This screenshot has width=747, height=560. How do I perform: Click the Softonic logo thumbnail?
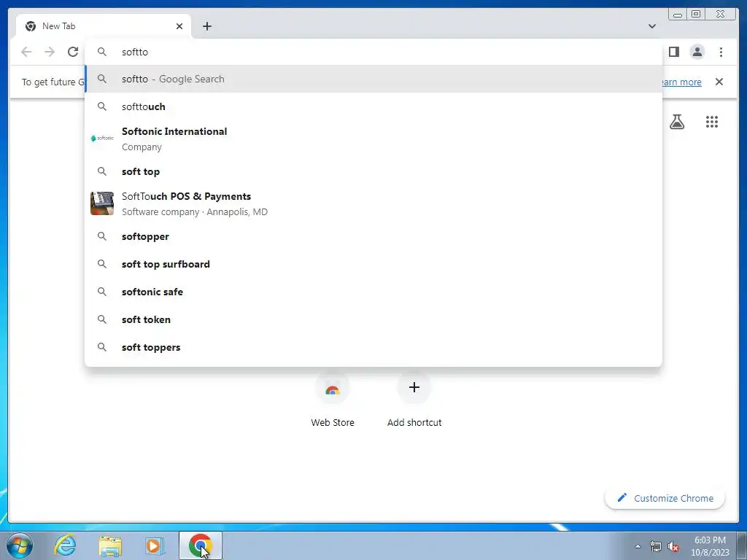102,138
